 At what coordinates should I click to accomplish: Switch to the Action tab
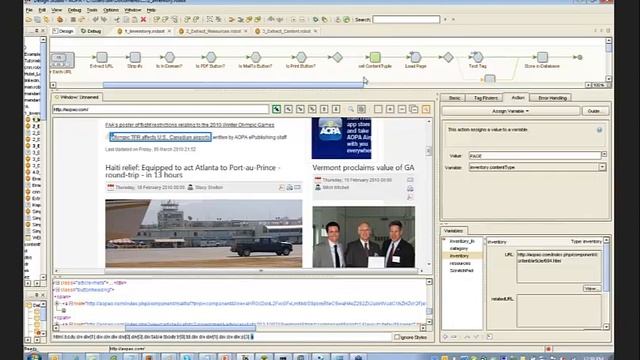(x=518, y=98)
